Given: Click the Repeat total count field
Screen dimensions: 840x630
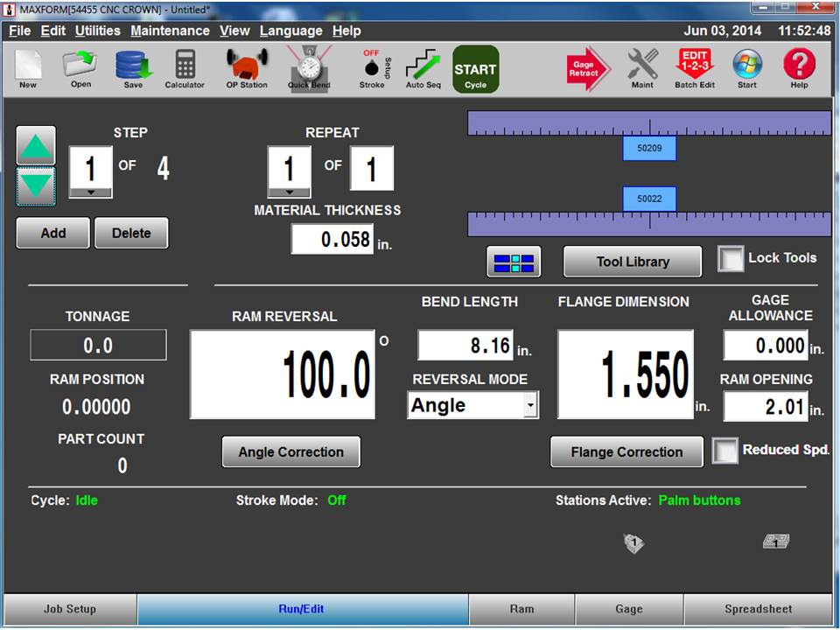Looking at the screenshot, I should [372, 168].
